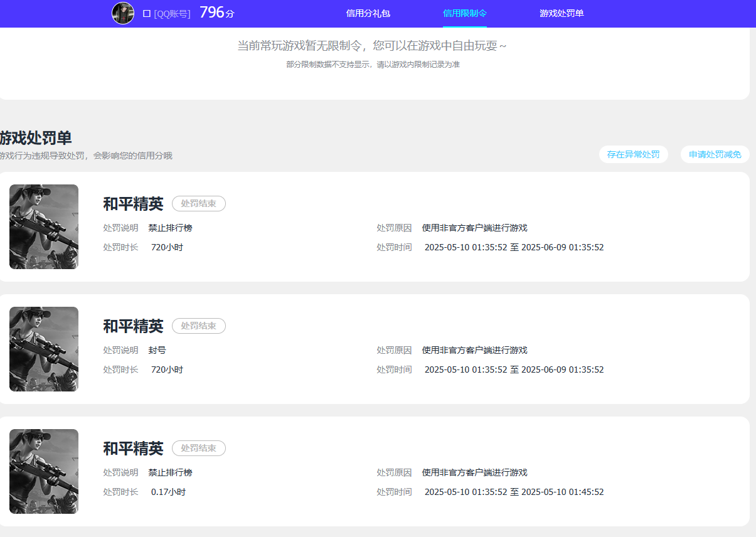The height and width of the screenshot is (537, 756).
Task: Click the 游戏行为违规导致处罚 subtitle text
Action: 86,156
